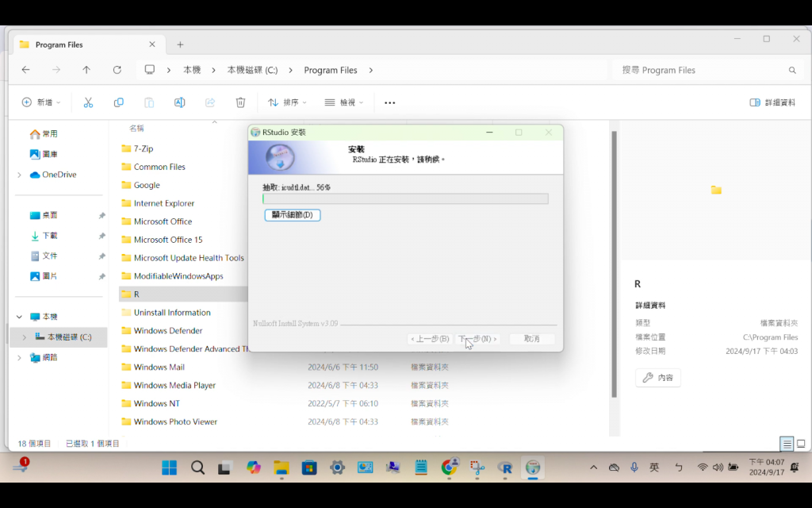This screenshot has height=508, width=812.
Task: Open Microsoft Store from taskbar
Action: coord(309,468)
